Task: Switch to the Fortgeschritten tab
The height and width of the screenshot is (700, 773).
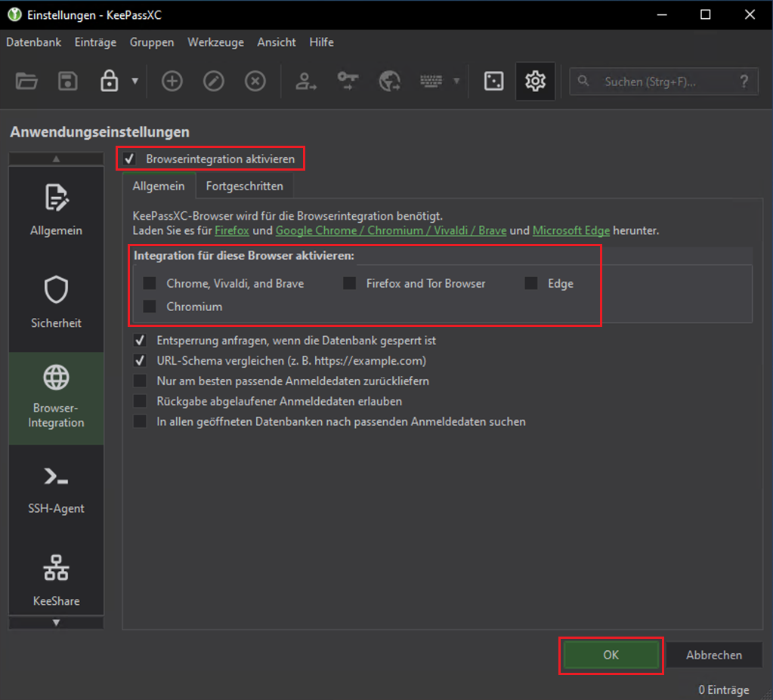Action: (x=245, y=187)
